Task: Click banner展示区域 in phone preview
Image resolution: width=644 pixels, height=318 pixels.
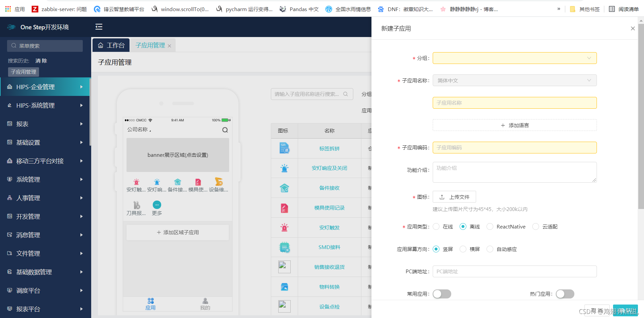Action: point(178,155)
